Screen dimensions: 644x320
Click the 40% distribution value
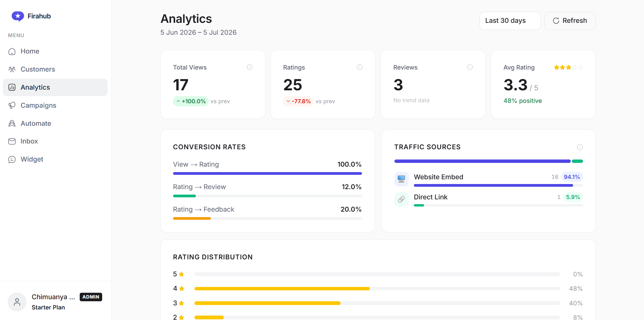pyautogui.click(x=576, y=303)
